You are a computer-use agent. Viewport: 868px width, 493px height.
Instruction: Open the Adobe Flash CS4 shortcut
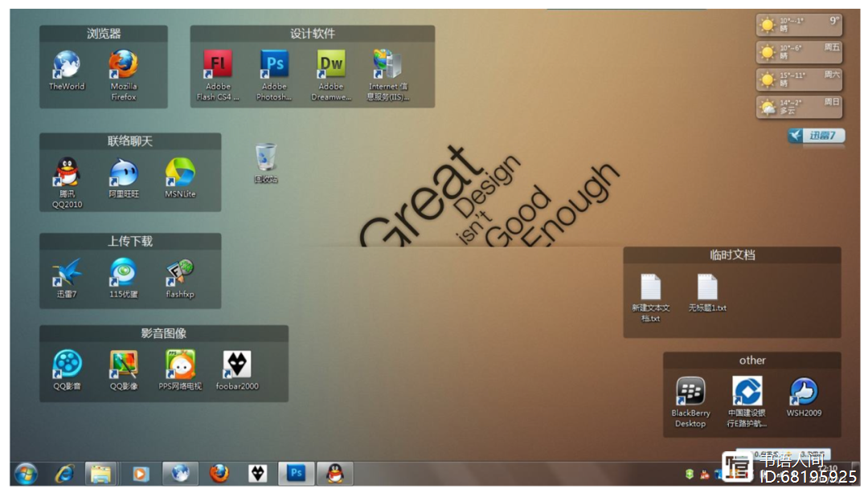coord(217,64)
